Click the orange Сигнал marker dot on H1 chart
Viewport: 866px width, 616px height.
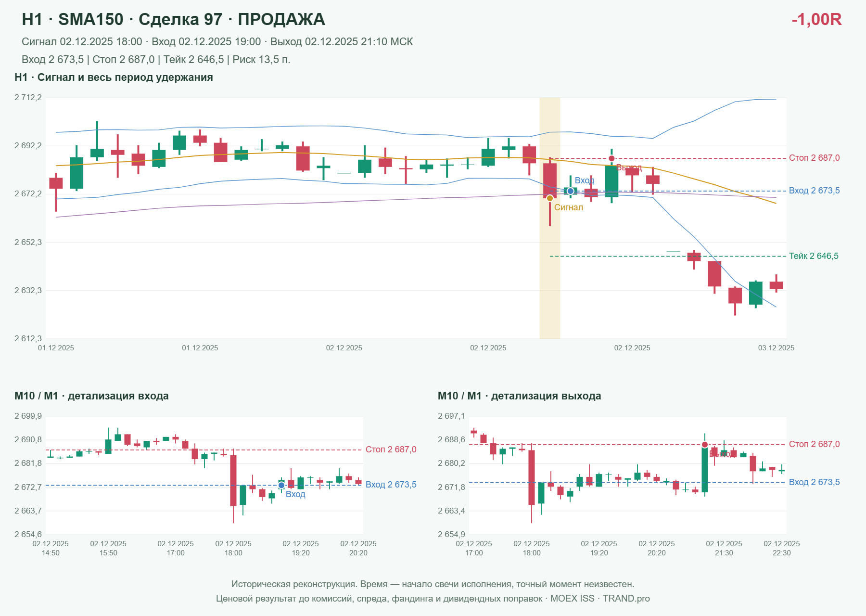550,198
